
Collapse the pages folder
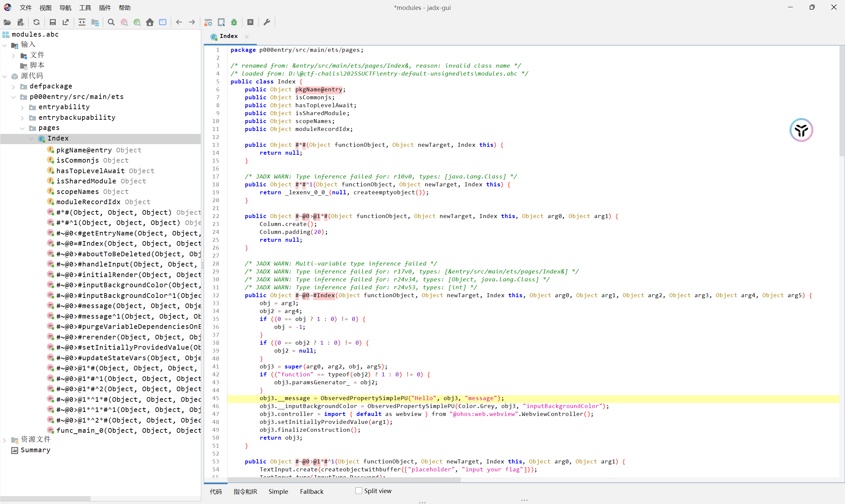[22, 128]
